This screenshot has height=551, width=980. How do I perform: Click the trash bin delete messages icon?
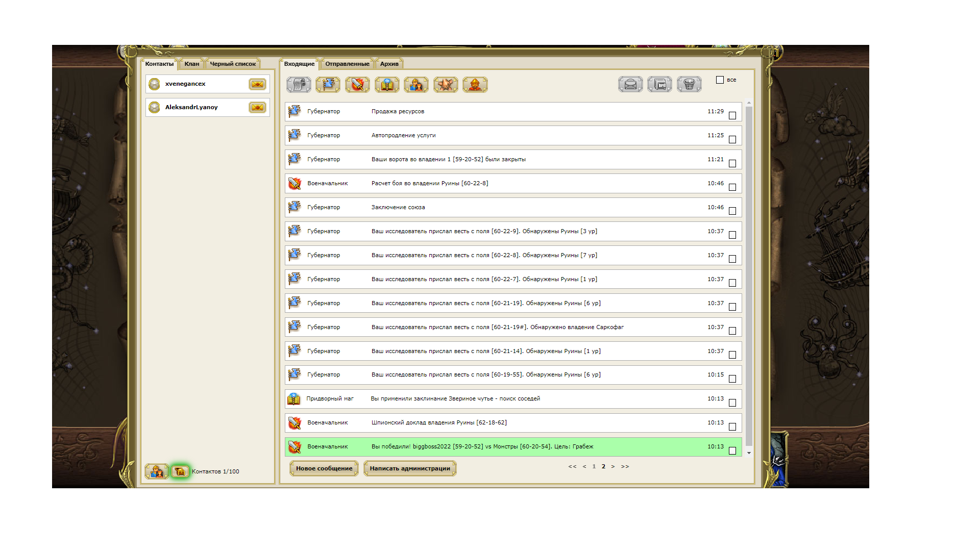click(x=689, y=84)
